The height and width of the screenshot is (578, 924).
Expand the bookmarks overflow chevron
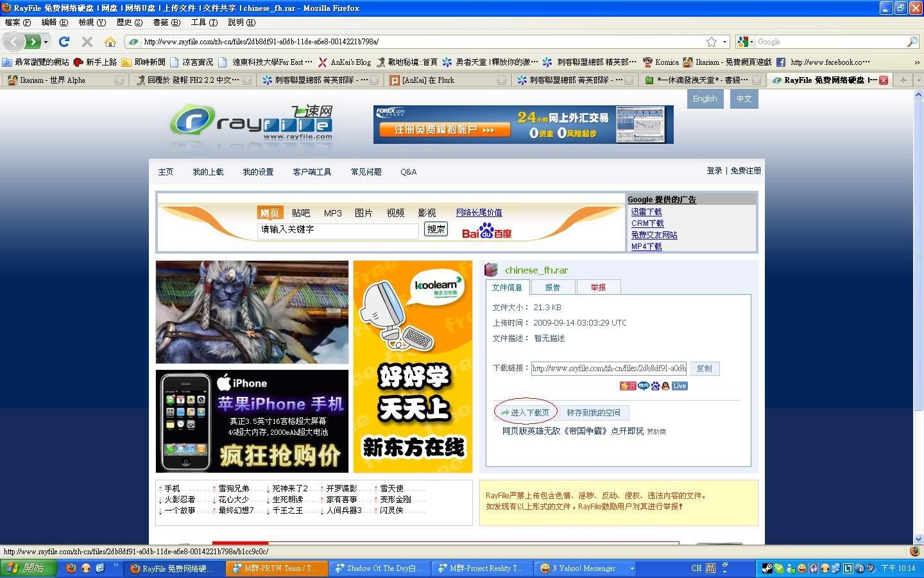point(916,62)
